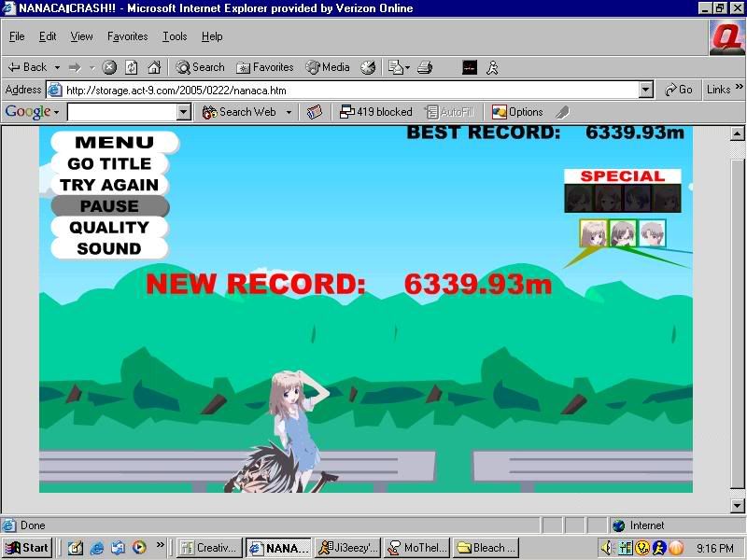Open the Favorites pane
The height and width of the screenshot is (560, 747).
click(x=265, y=67)
